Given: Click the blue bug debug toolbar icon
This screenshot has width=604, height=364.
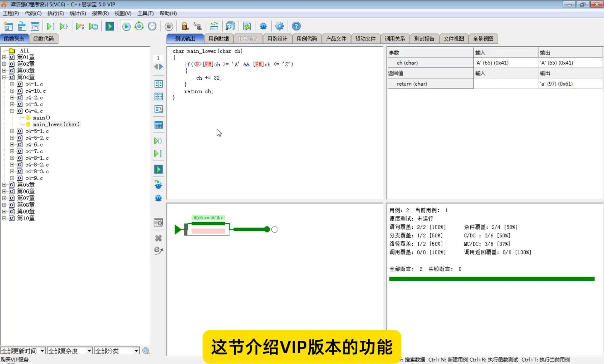Looking at the screenshot, I should point(263,26).
